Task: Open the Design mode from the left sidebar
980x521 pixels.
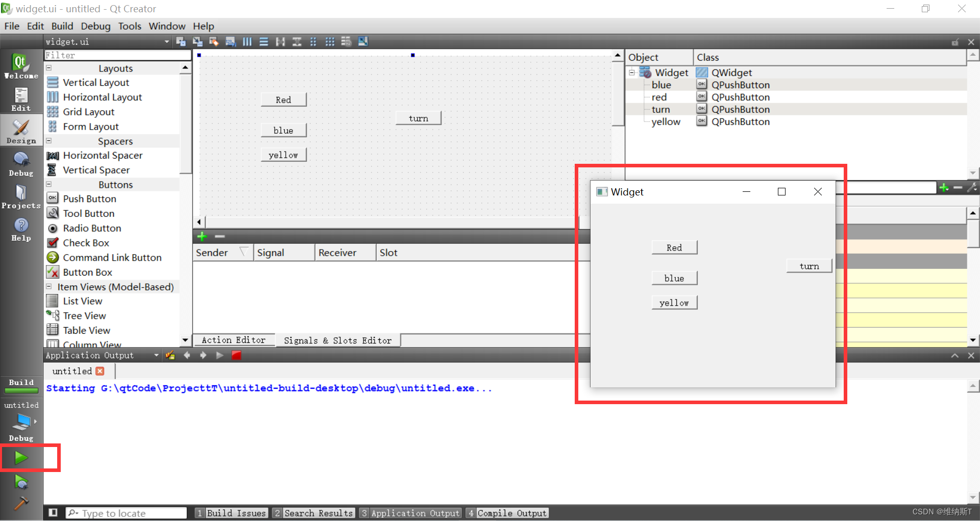Action: coord(20,130)
